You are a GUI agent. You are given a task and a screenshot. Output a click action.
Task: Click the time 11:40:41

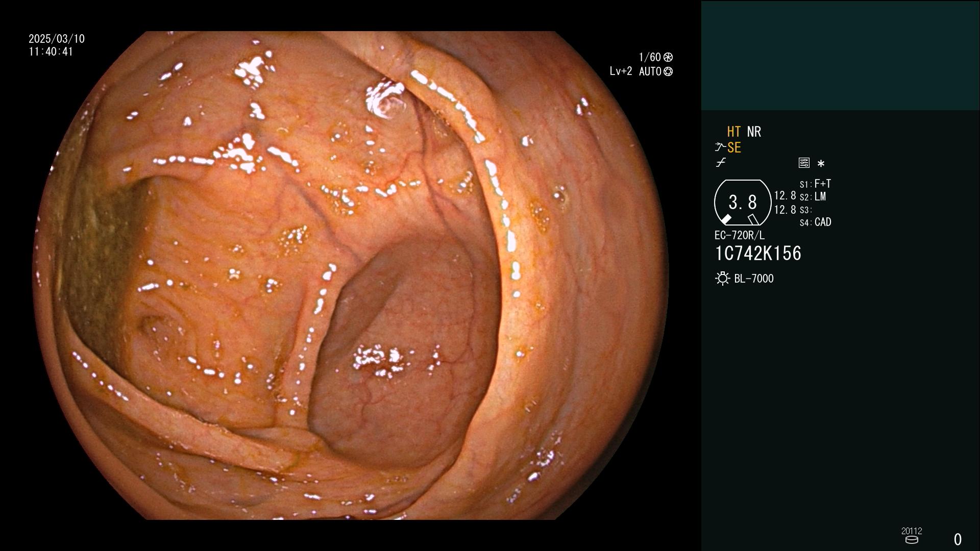[x=51, y=52]
